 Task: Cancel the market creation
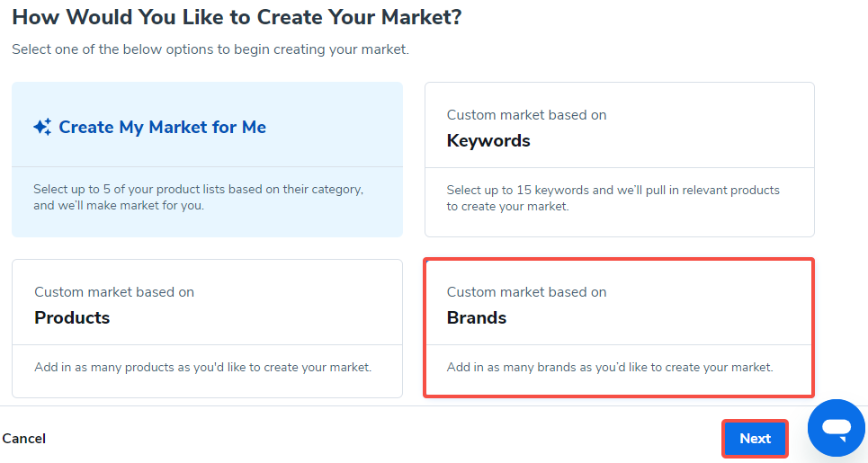[x=23, y=439]
